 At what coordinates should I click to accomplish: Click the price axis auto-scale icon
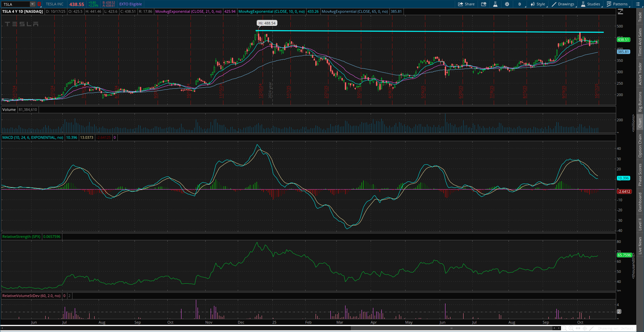point(621,11)
